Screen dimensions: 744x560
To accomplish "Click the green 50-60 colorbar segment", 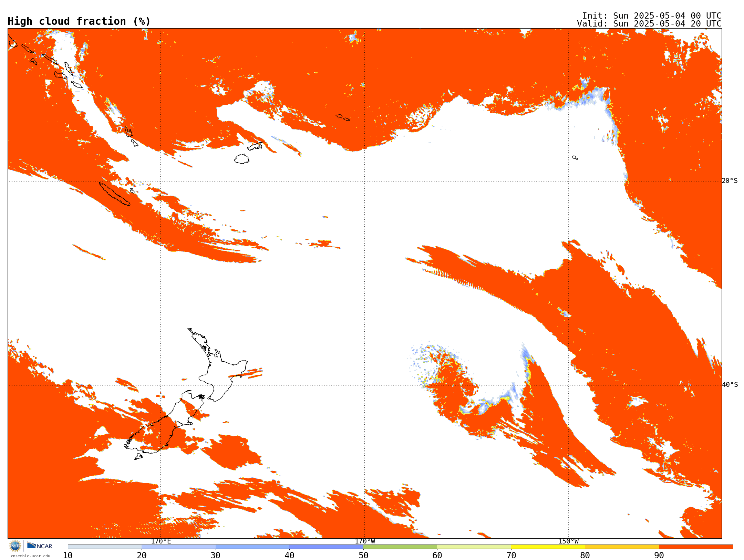I will click(400, 547).
